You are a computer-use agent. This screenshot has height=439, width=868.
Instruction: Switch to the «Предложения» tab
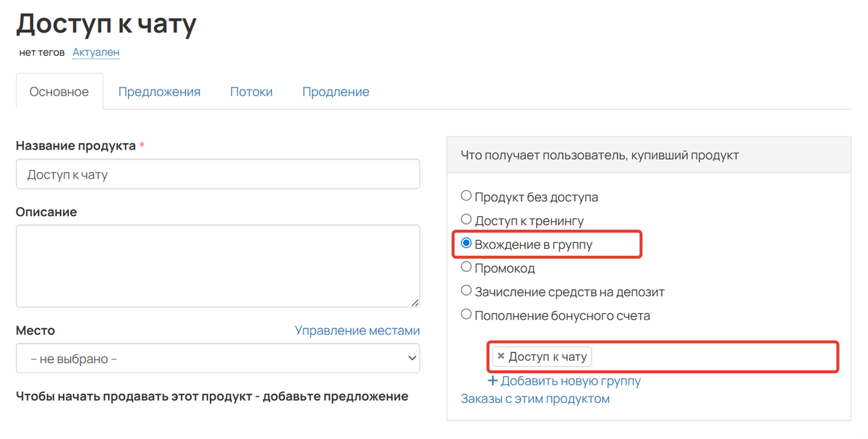(159, 91)
